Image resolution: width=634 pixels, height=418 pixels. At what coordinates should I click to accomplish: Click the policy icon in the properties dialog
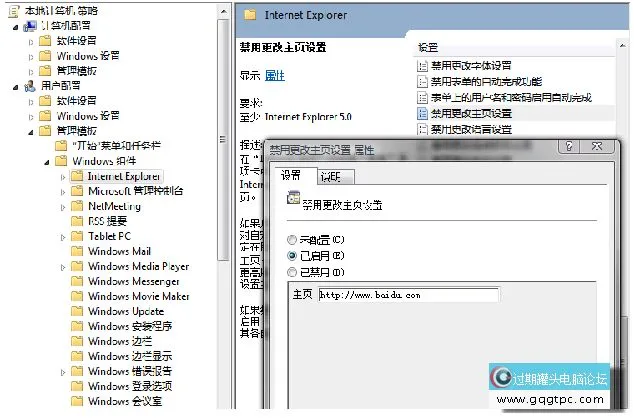[293, 198]
